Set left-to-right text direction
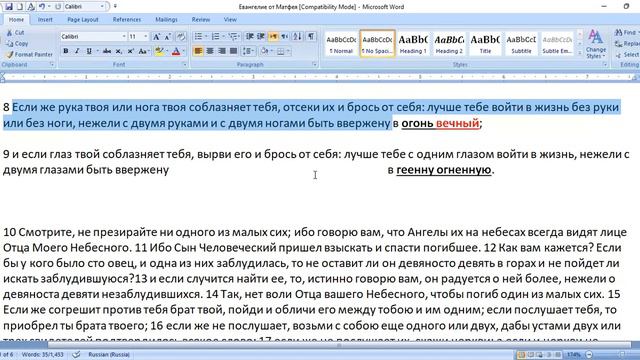This screenshot has width=640, height=360. tap(273, 37)
